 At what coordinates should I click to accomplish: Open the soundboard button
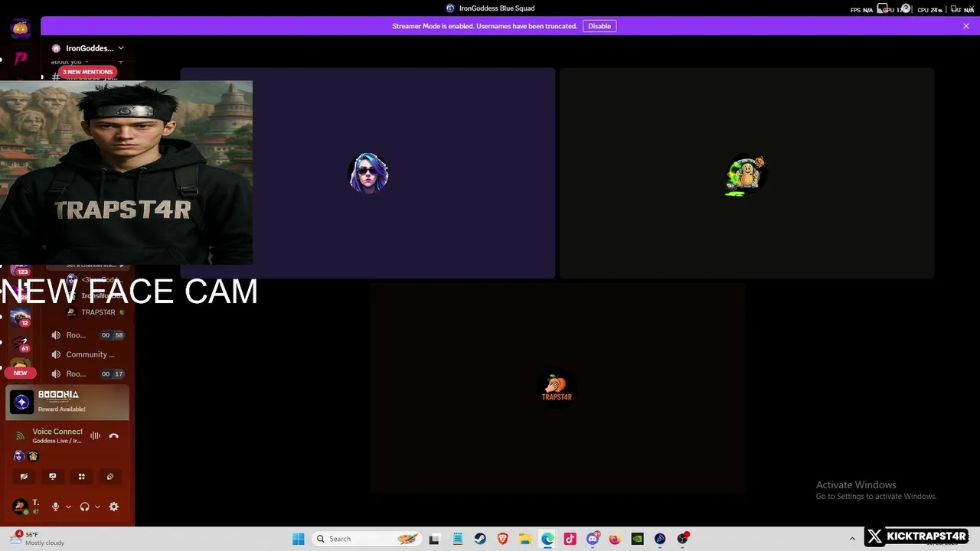[110, 476]
